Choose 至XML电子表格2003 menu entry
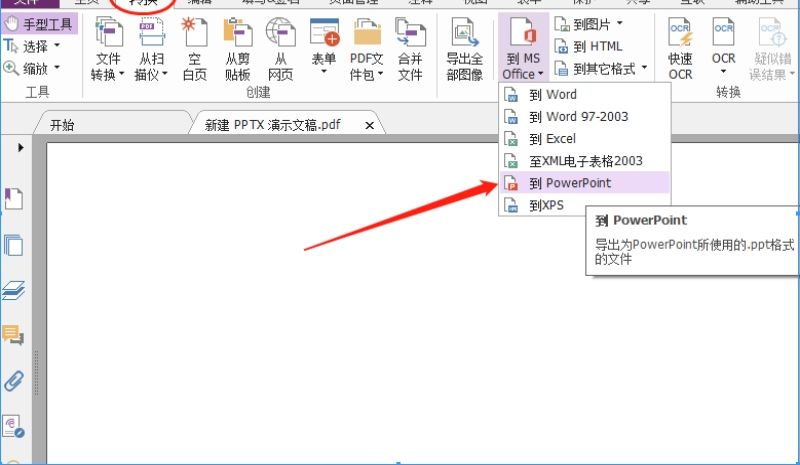The image size is (800, 465). tap(584, 161)
